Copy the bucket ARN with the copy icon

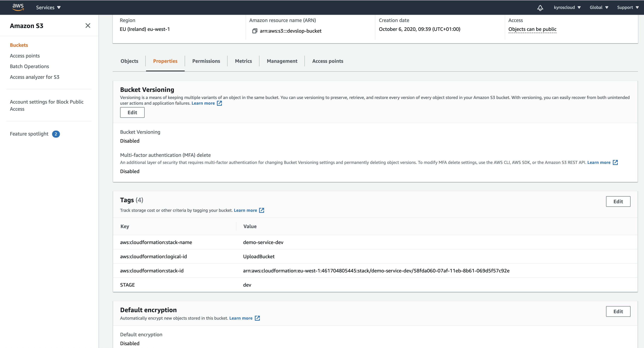click(254, 31)
